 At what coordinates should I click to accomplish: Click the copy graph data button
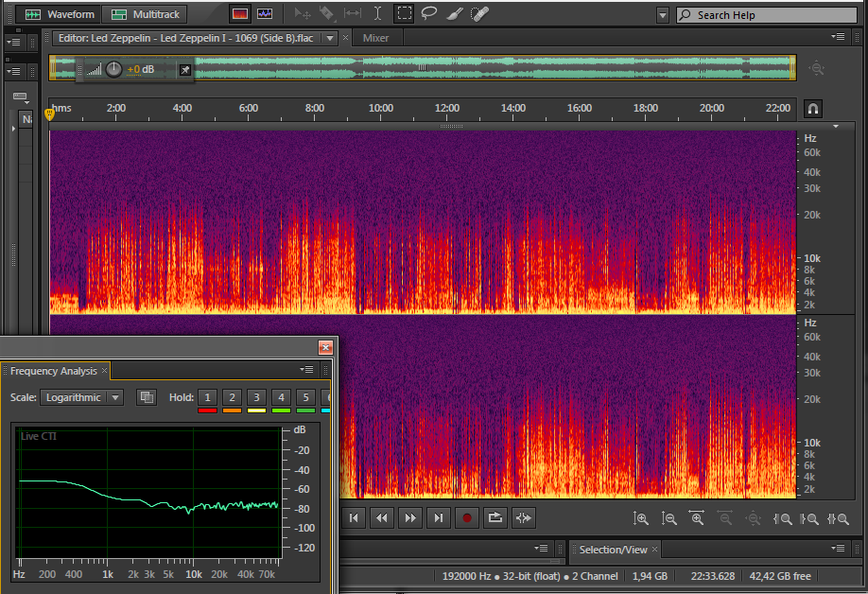point(147,397)
